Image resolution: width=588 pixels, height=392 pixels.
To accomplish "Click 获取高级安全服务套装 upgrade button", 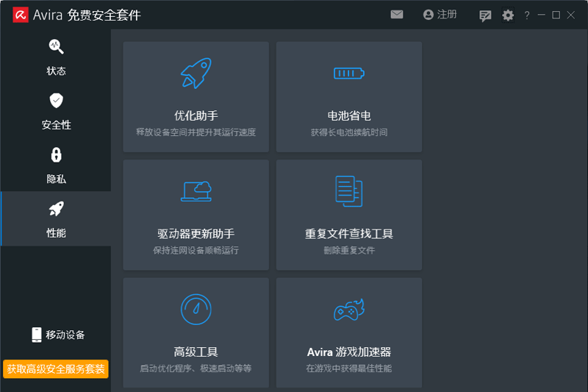I will click(56, 368).
